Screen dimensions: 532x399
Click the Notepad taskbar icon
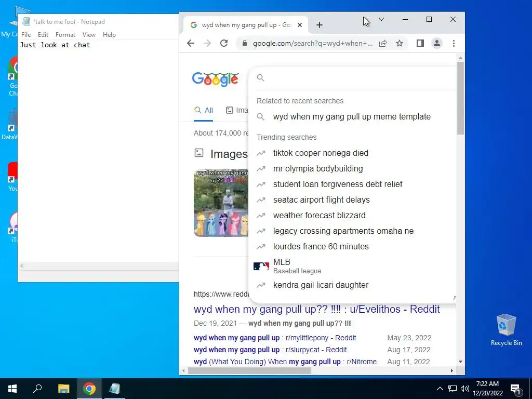tap(115, 389)
